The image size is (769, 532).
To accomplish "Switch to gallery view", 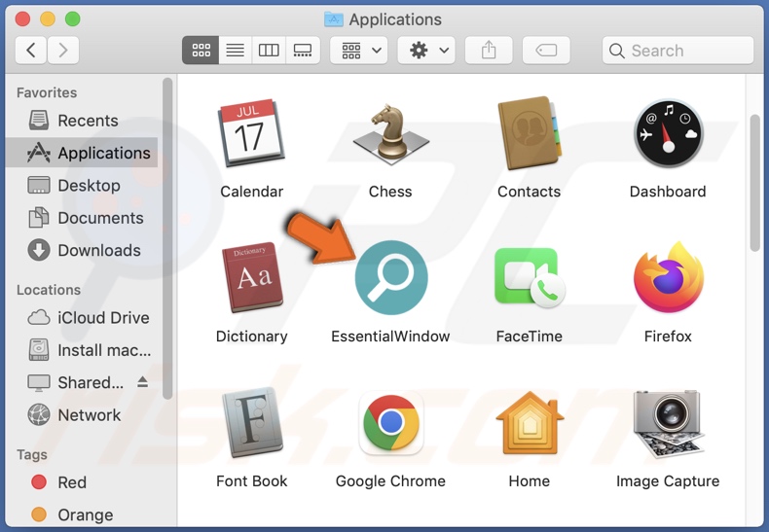I will tap(303, 50).
